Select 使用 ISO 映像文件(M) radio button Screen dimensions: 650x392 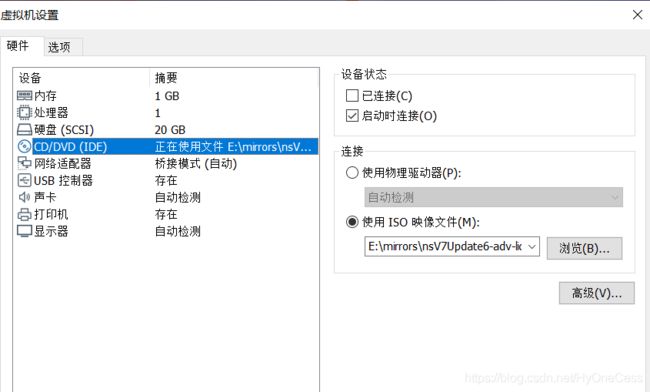(352, 222)
